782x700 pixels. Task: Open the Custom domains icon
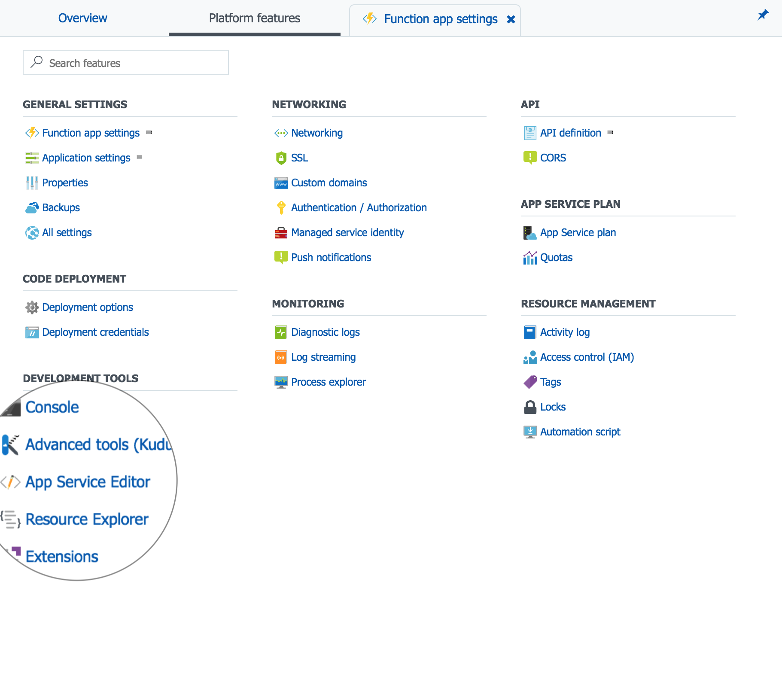tap(280, 183)
